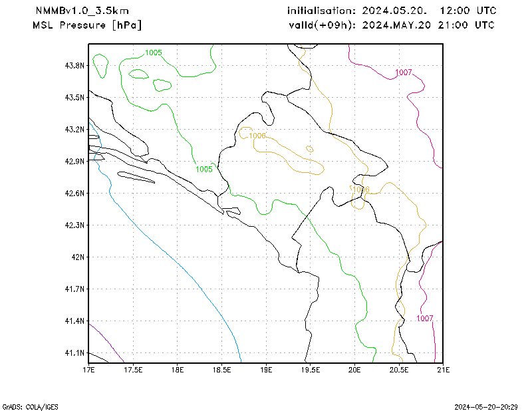Click the 20E longitude label
Image resolution: width=532 pixels, height=411 pixels.
[x=354, y=370]
